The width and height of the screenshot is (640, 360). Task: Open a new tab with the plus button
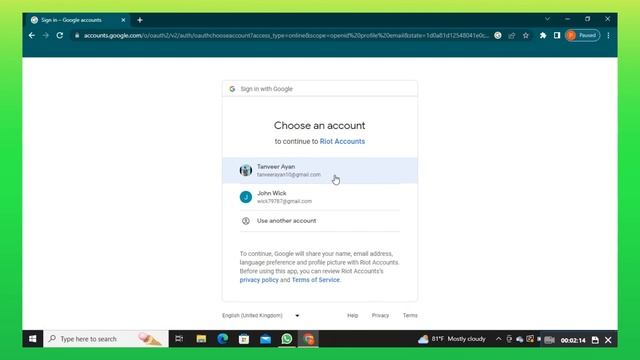pyautogui.click(x=140, y=20)
